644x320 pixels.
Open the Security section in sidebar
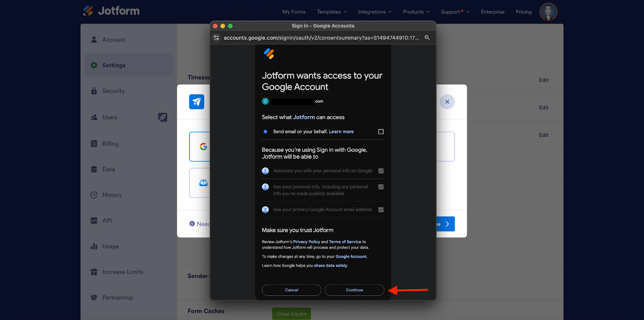tap(129, 91)
